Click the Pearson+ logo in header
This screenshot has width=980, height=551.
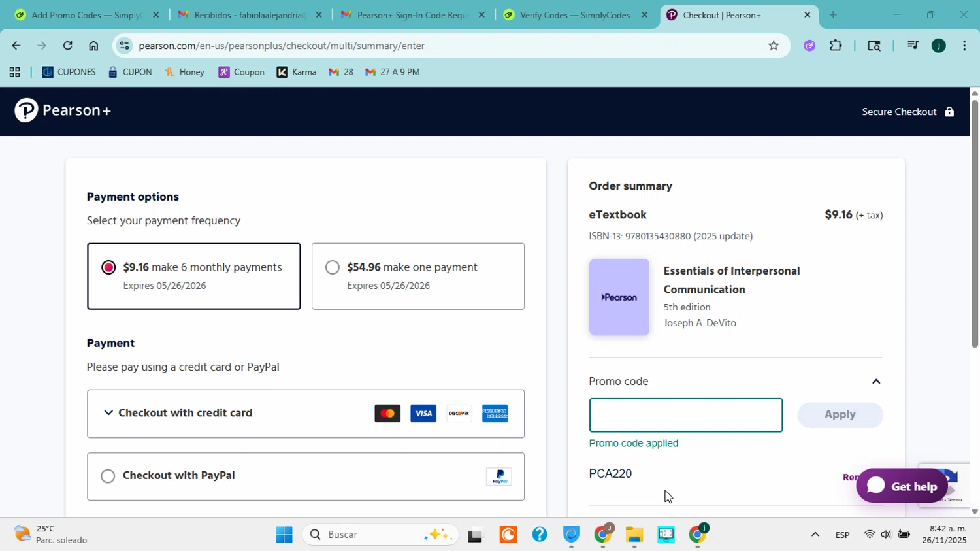(x=63, y=110)
